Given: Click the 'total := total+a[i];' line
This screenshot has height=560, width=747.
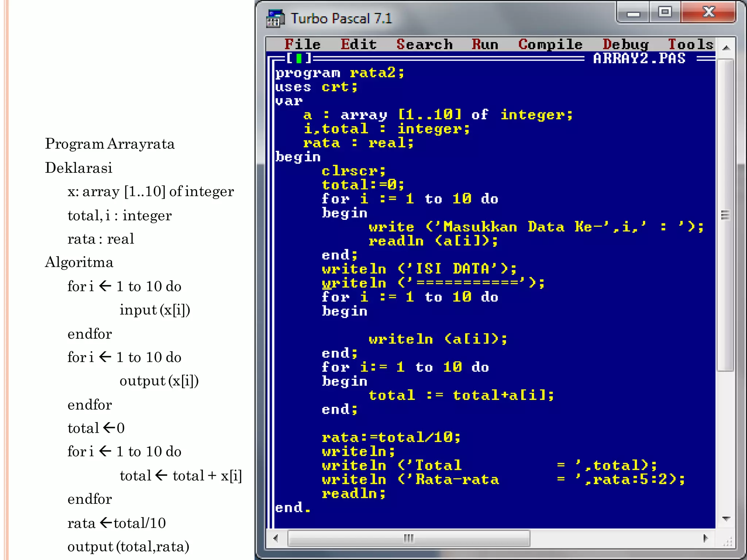Looking at the screenshot, I should (461, 395).
